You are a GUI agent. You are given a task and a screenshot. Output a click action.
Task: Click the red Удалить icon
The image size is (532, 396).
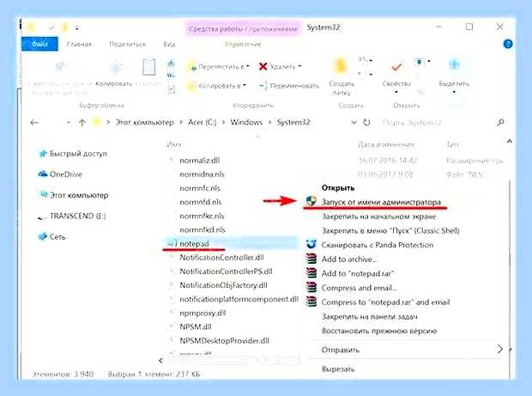[263, 66]
